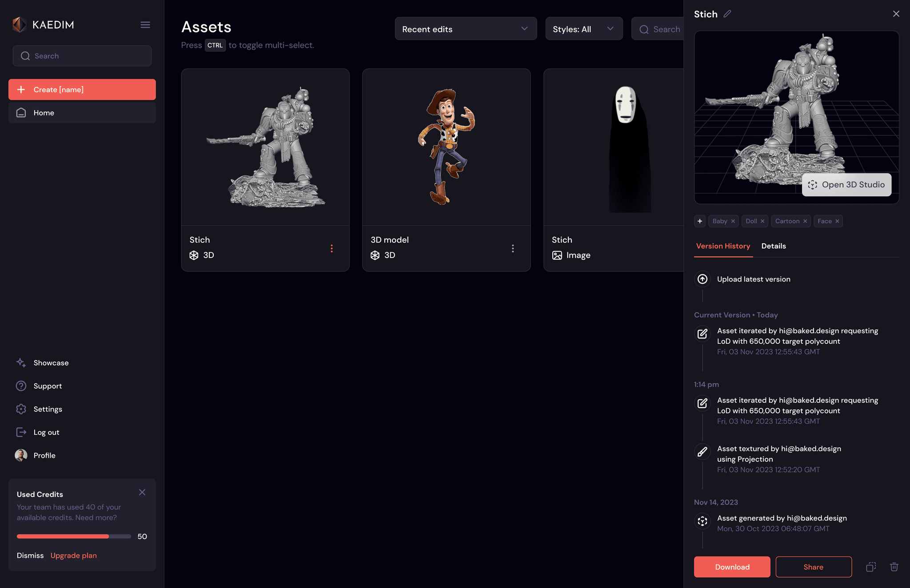This screenshot has height=588, width=910.
Task: Click the Upgrade plan link
Action: [73, 555]
